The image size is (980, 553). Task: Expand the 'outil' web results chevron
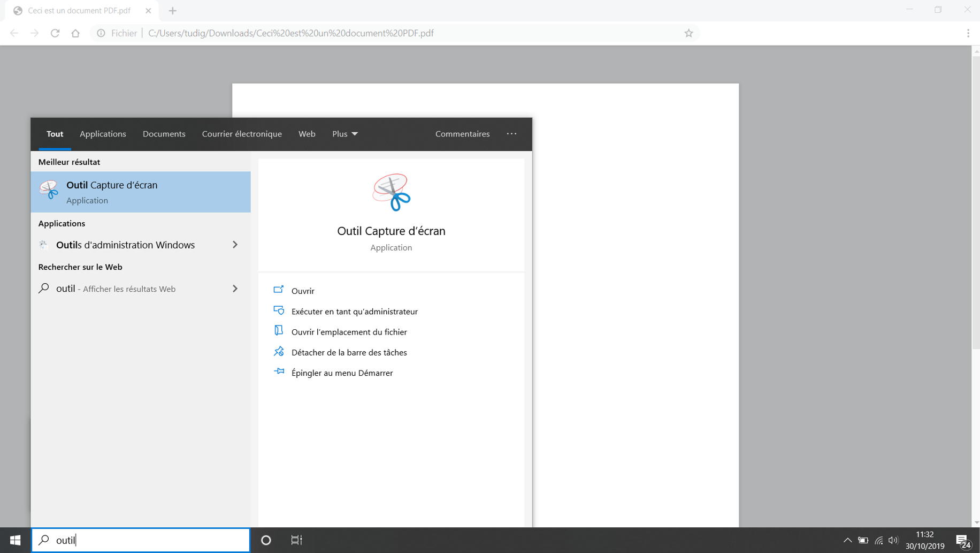click(x=235, y=289)
